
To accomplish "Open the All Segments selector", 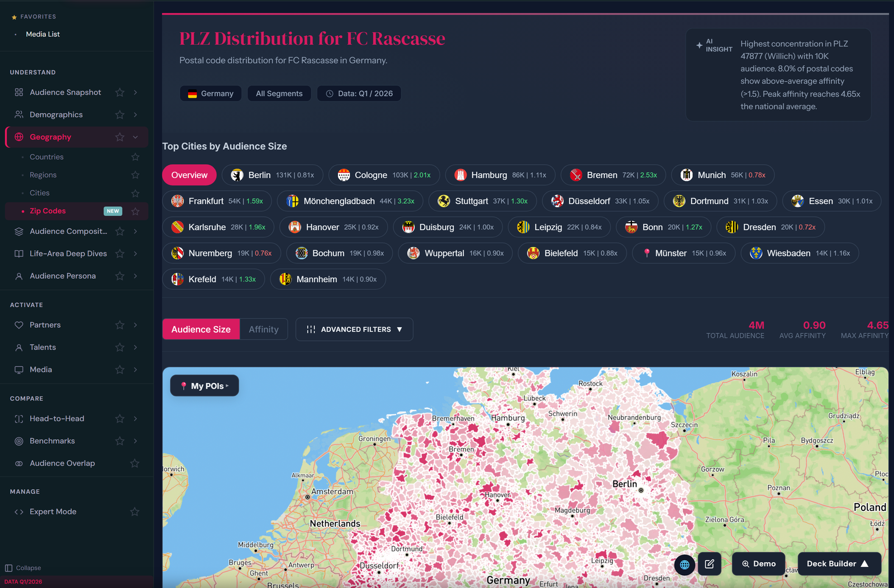I will 279,93.
